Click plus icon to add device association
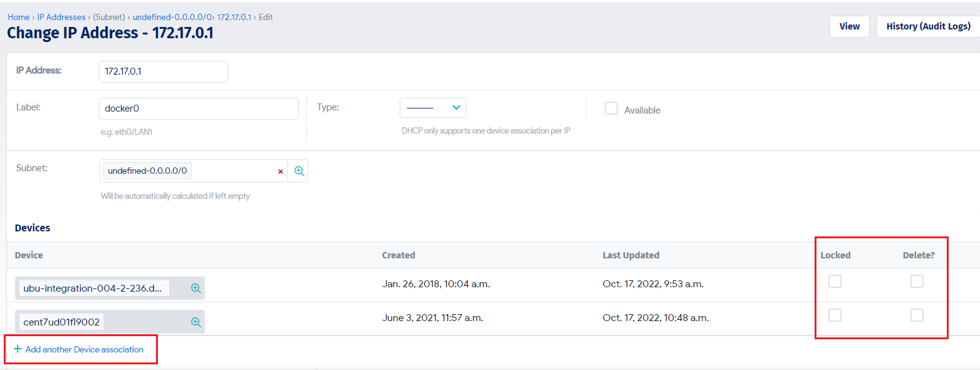The height and width of the screenshot is (370, 980). (18, 349)
